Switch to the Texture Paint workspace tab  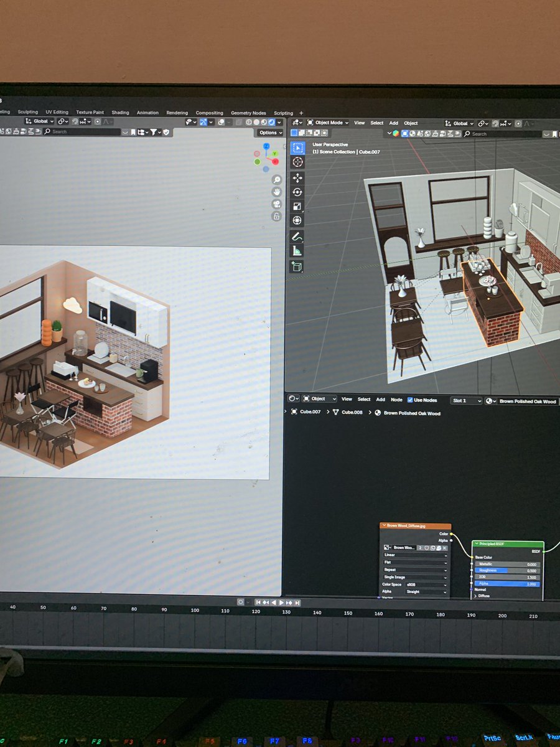coord(90,113)
